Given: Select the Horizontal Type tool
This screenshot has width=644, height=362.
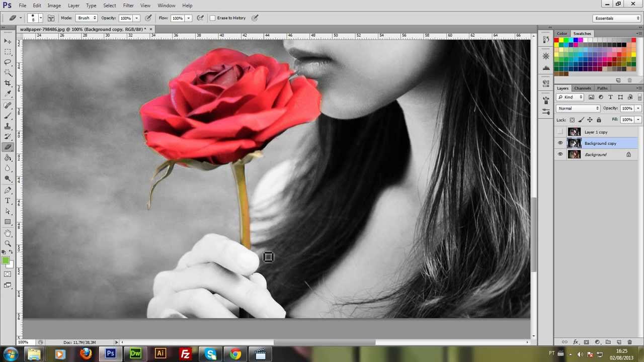Looking at the screenshot, I should click(x=8, y=201).
